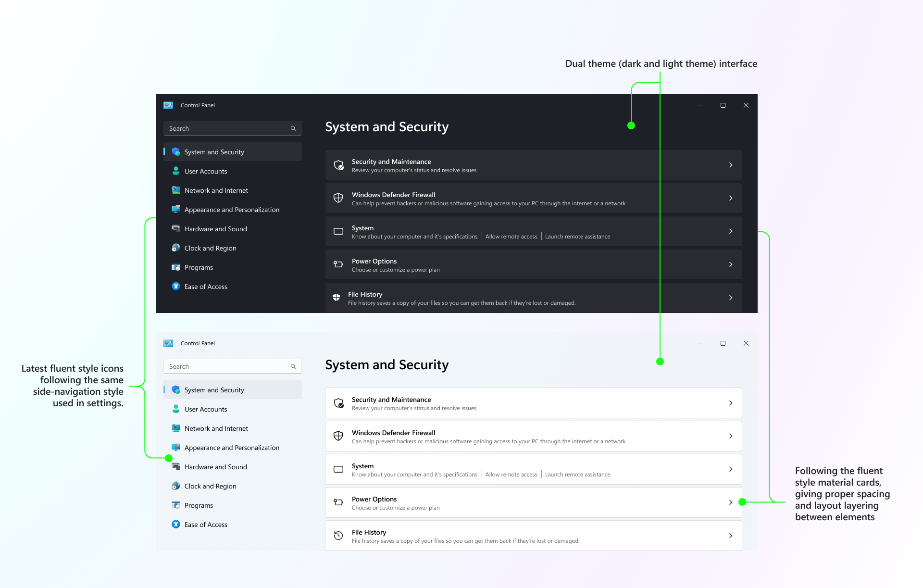This screenshot has height=588, width=923.
Task: Click the search magnifier icon in dark sidebar
Action: coord(293,128)
